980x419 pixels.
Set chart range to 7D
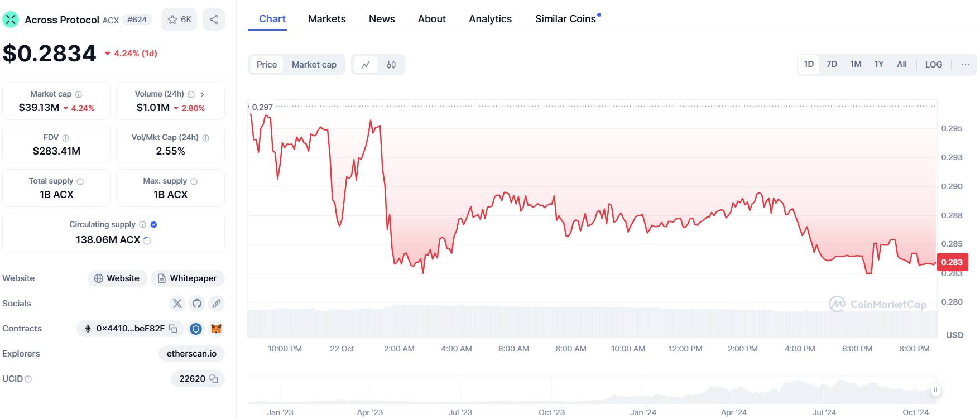832,64
